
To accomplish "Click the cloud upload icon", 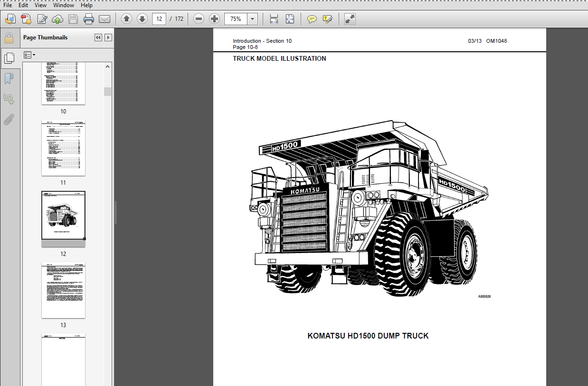I will click(x=57, y=19).
